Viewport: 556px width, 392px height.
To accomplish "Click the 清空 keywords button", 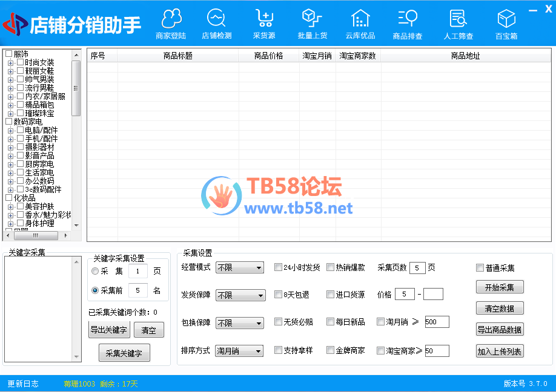I will [x=148, y=330].
